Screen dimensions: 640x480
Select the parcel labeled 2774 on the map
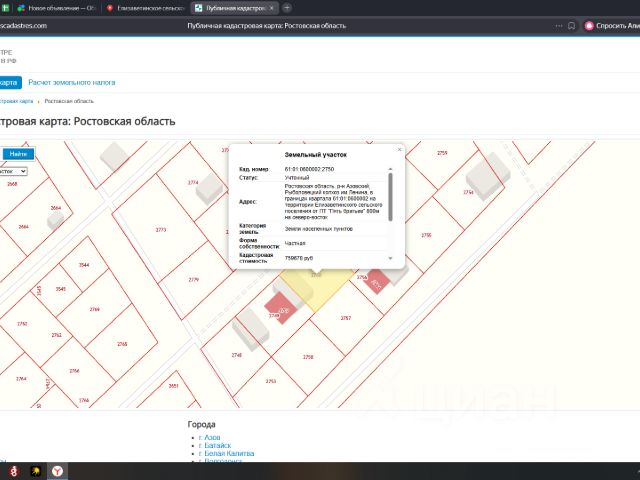point(193,182)
